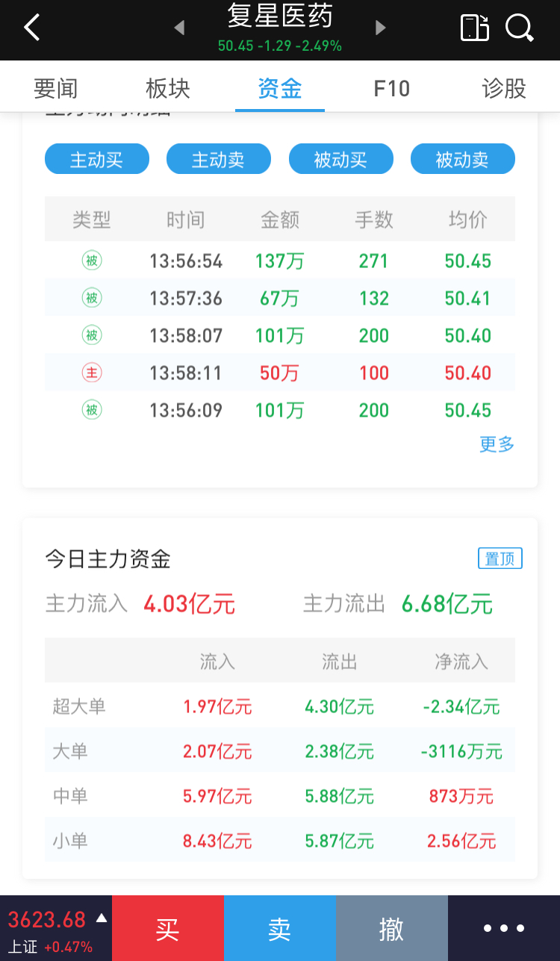Select the red 50万 amount cell
The width and height of the screenshot is (560, 961).
(x=279, y=373)
